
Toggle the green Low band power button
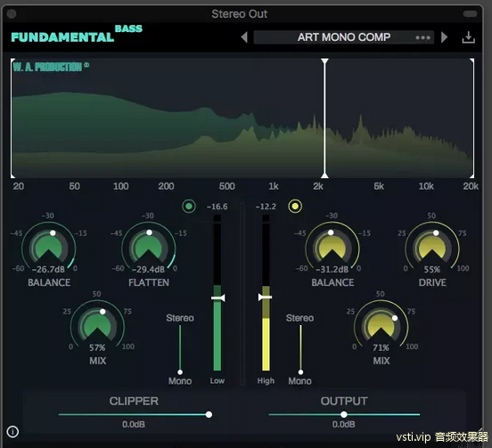189,206
